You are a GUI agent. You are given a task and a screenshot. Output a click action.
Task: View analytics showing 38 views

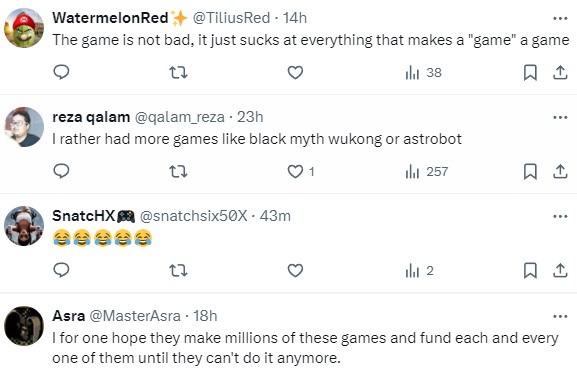point(423,72)
